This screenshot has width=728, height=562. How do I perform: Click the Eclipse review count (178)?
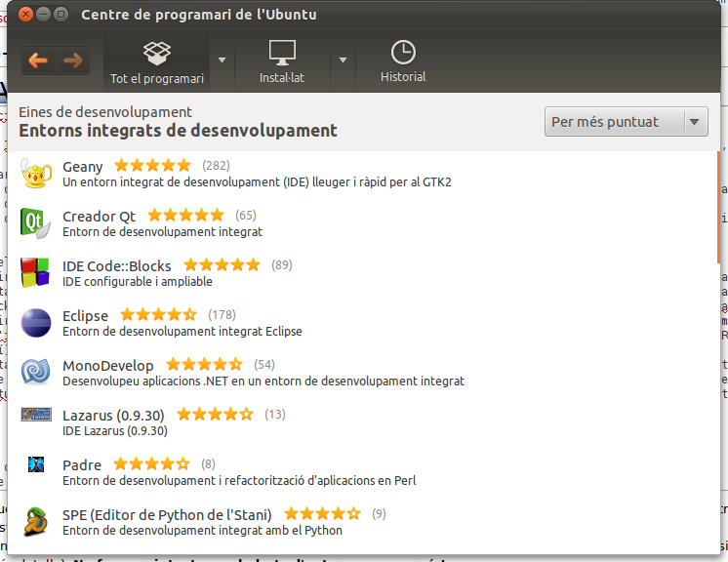coord(222,314)
